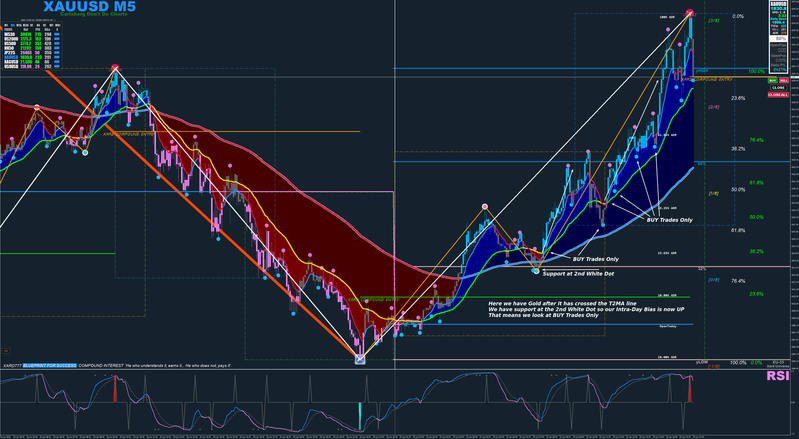Viewport: 799px width, 439px height.
Task: Click the red SELL button
Action: 784,80
